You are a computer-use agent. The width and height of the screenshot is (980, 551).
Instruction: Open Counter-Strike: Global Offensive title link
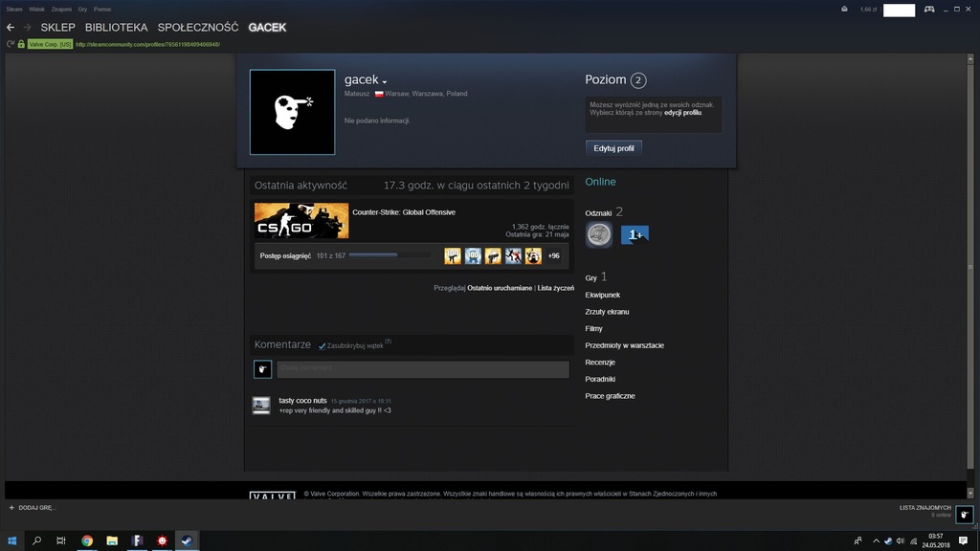coord(404,212)
